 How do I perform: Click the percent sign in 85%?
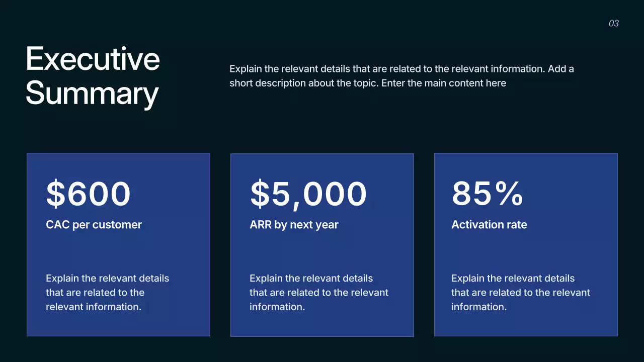[509, 194]
